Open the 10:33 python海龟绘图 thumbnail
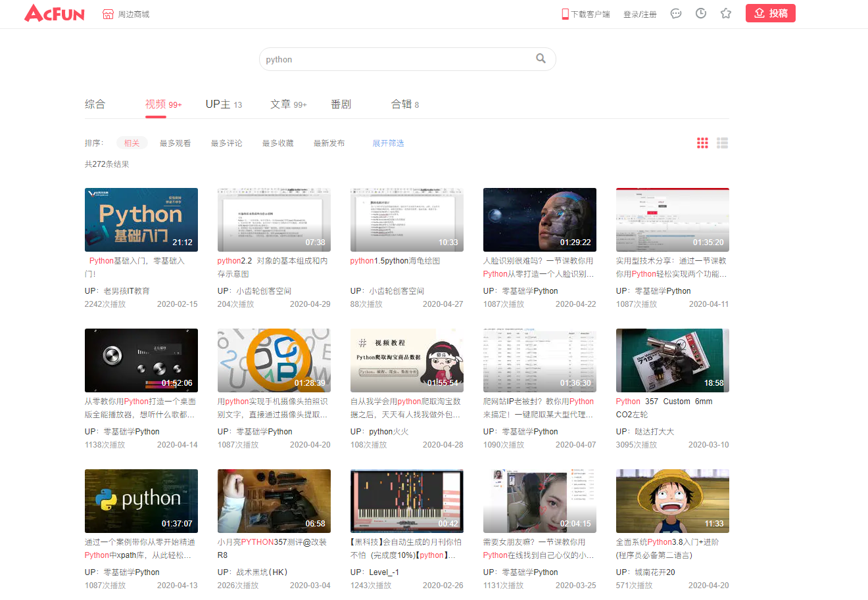Screen dimensions: 868x600 coord(407,219)
